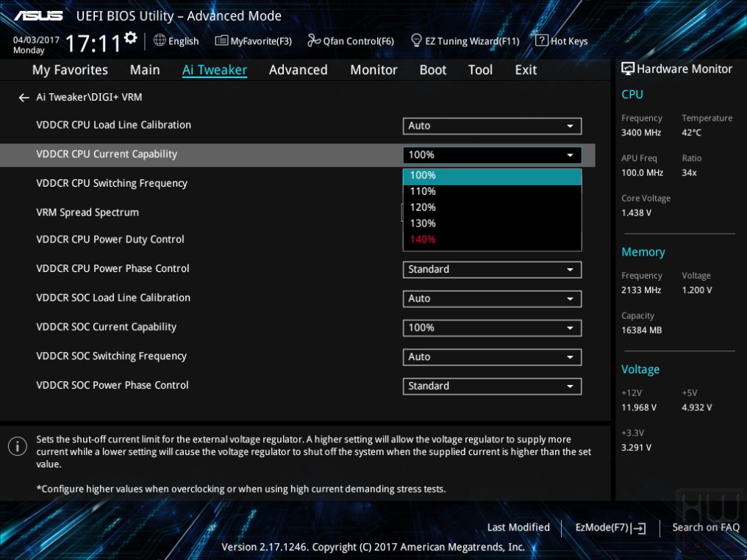Click the +3.3V 3.291 V reading
Image resolution: width=747 pixels, height=560 pixels.
(636, 448)
